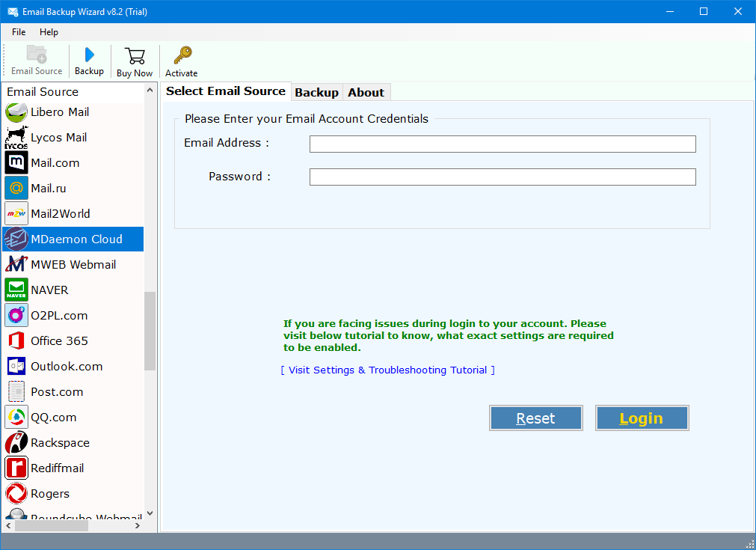
Task: Select Post.com label in source list
Action: click(x=57, y=392)
